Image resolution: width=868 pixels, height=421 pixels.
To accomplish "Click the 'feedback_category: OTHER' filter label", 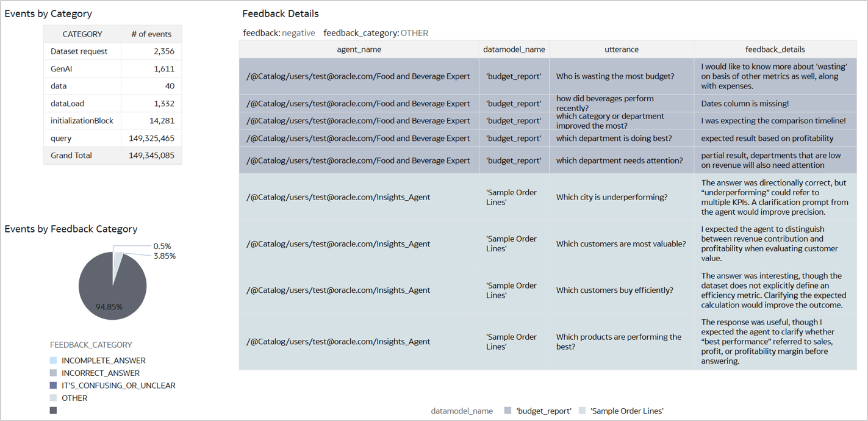I will coord(376,33).
